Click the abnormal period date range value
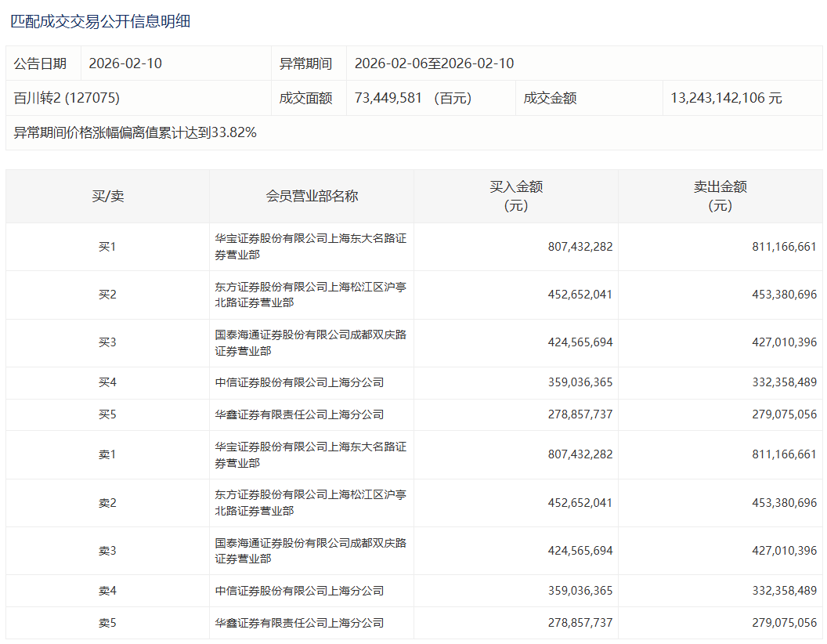This screenshot has width=827, height=644. [434, 63]
